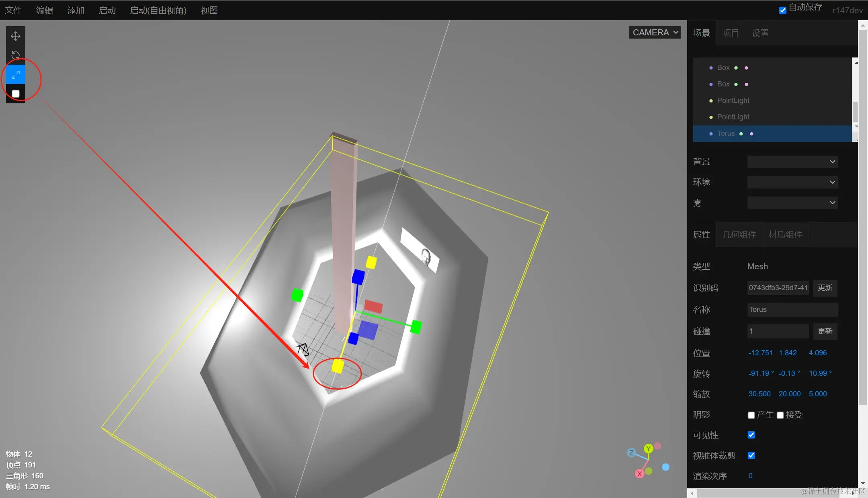Image resolution: width=868 pixels, height=498 pixels.
Task: Select the first PointLight in scene outliner
Action: [733, 100]
